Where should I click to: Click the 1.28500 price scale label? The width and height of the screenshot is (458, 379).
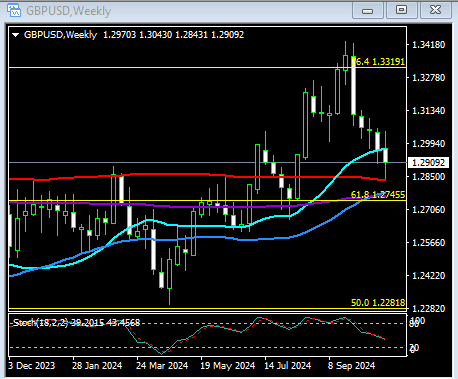429,177
